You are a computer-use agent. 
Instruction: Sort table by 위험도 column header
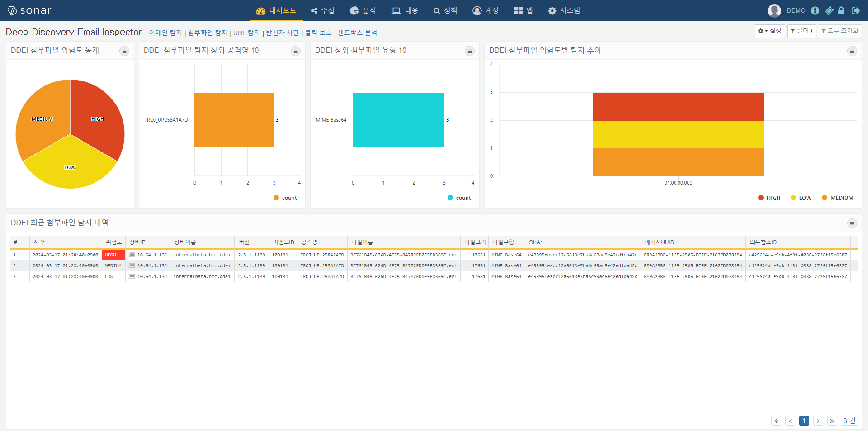click(x=113, y=242)
